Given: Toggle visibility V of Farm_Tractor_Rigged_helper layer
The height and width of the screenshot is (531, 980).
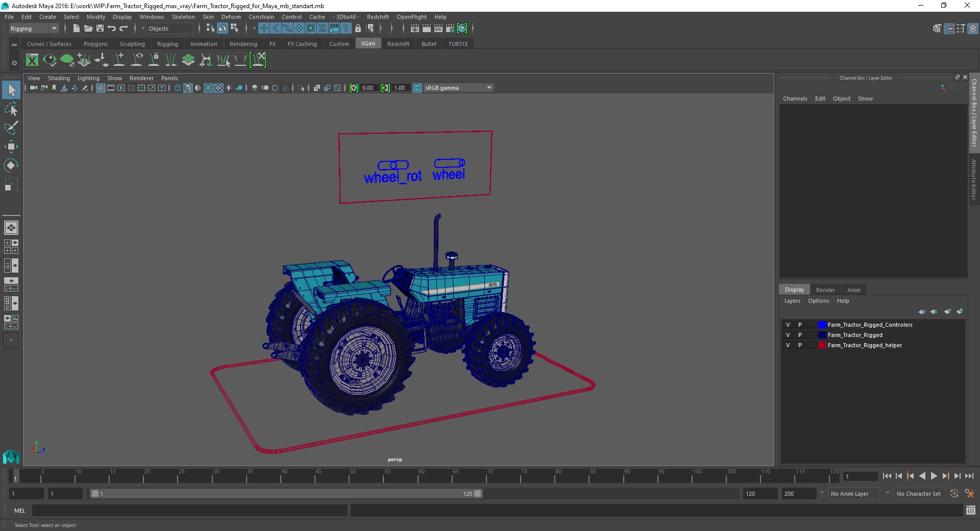Looking at the screenshot, I should [x=788, y=345].
